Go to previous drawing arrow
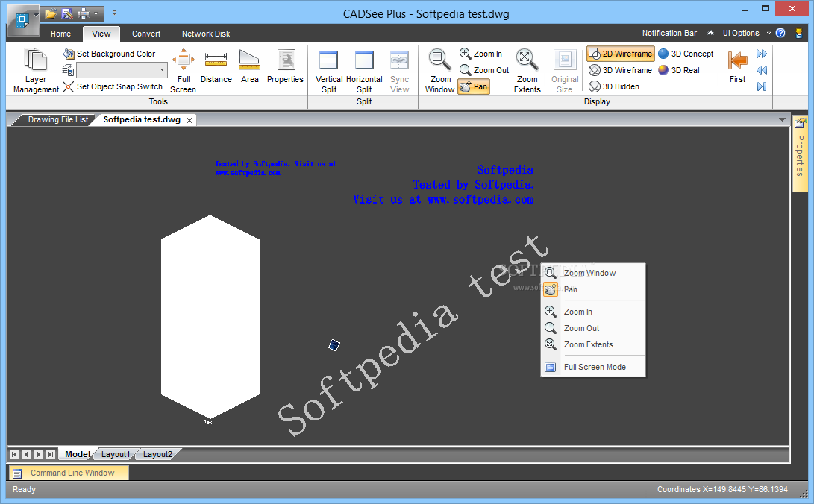The width and height of the screenshot is (814, 504). pos(762,70)
